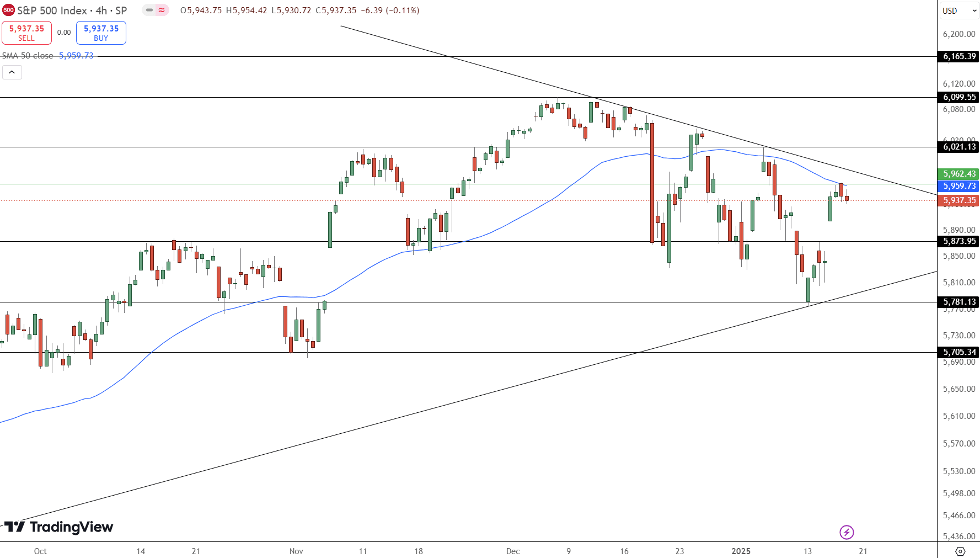Click the 5,436.00 price scale value
Screen dimensions: 980x558
pos(959,536)
